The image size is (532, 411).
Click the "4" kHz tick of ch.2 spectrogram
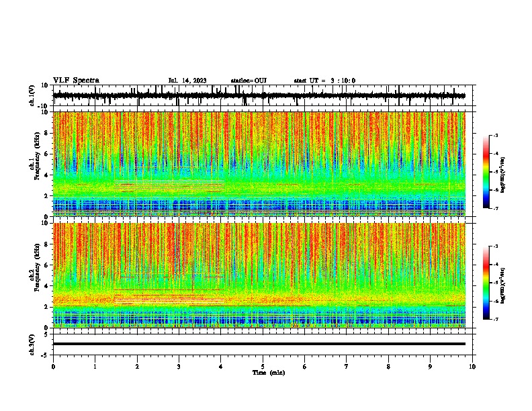click(46, 286)
